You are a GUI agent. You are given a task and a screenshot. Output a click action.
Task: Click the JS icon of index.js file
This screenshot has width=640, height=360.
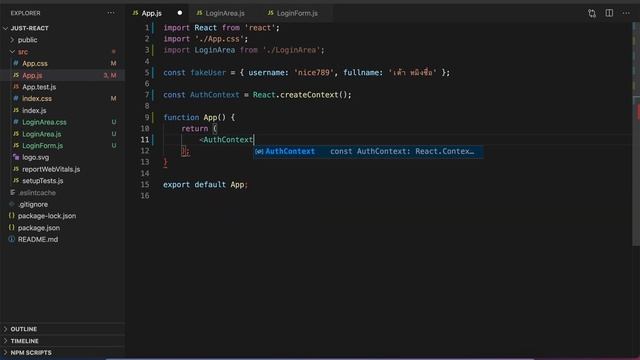point(16,110)
